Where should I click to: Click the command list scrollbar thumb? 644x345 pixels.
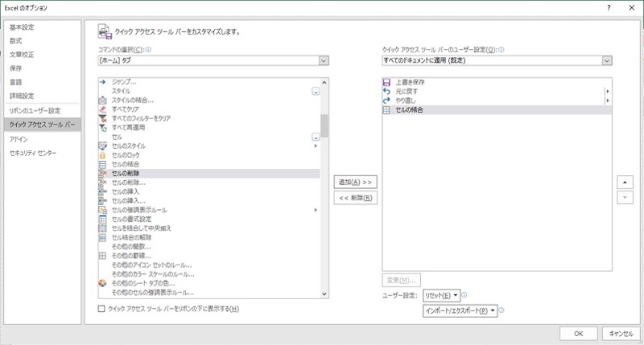tap(324, 126)
